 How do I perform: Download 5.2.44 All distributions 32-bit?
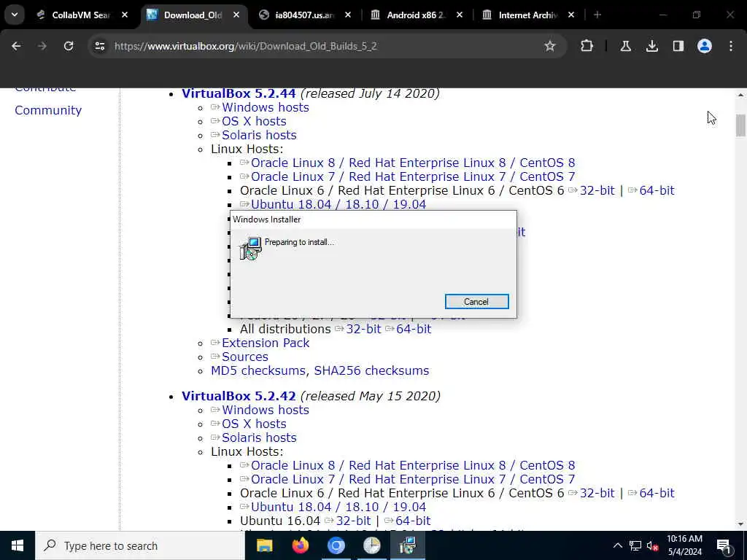363,329
